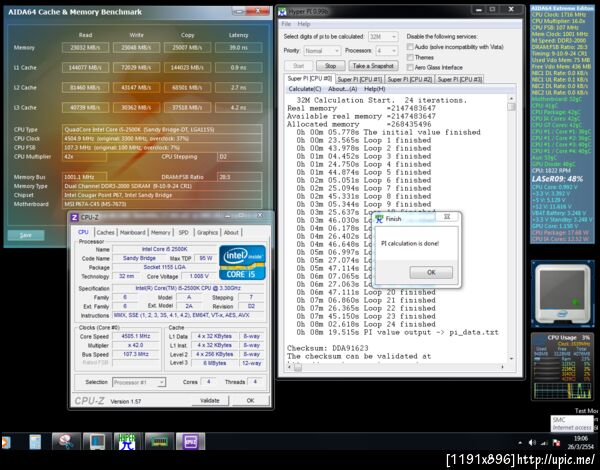The height and width of the screenshot is (470, 600).
Task: Open the monitor-shaped taskbar icon
Action: (97, 442)
